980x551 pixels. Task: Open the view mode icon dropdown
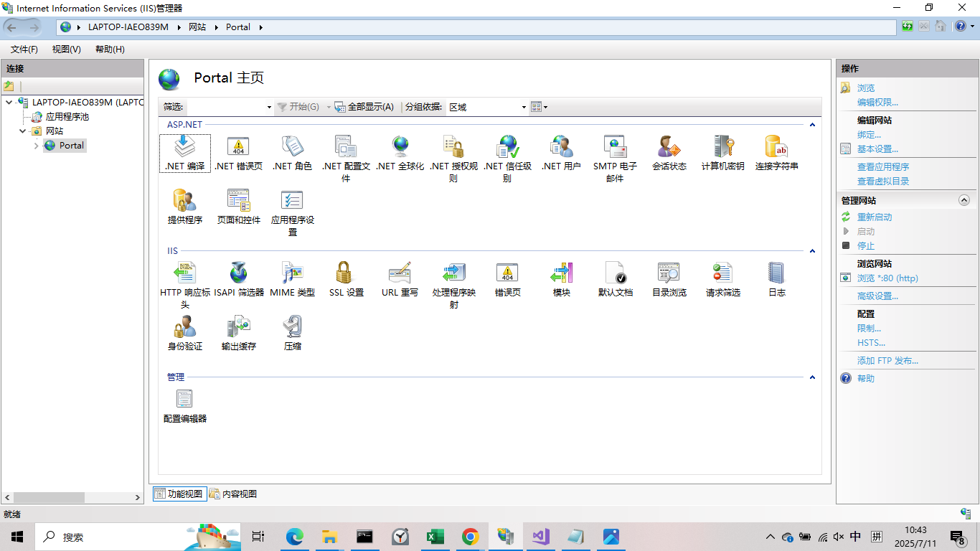pos(539,107)
